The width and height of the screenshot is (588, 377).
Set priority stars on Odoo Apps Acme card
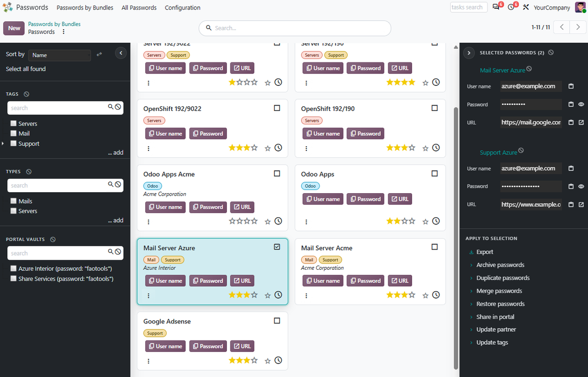point(244,221)
